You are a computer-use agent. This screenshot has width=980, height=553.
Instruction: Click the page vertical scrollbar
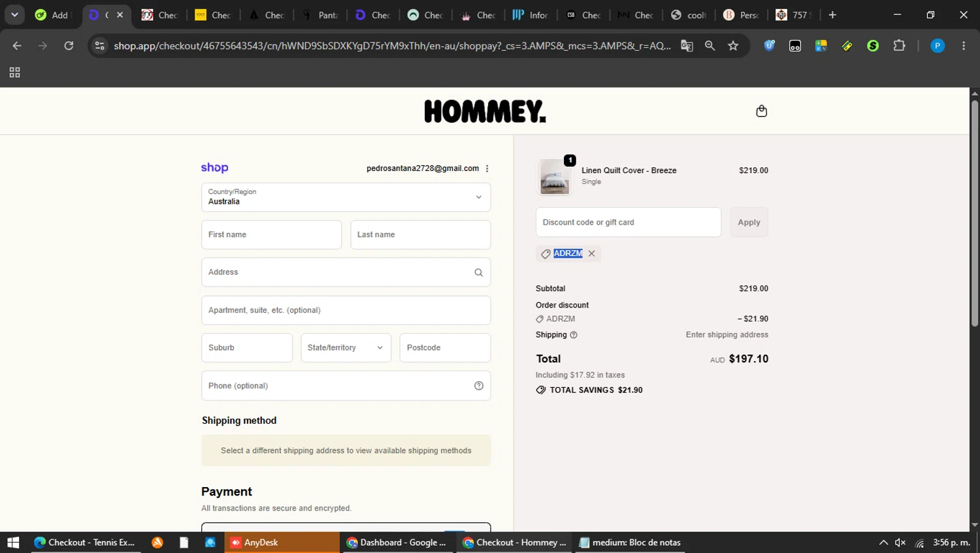tap(974, 212)
